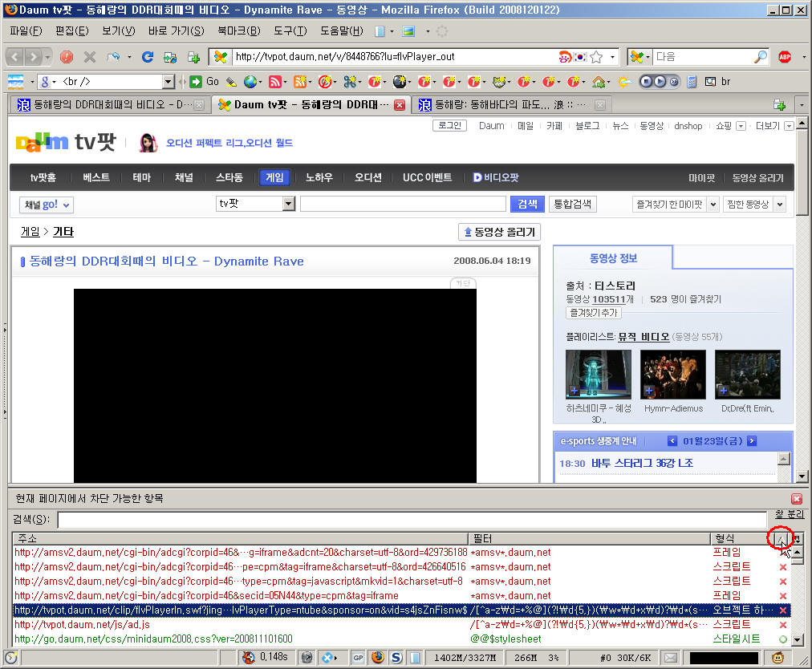Sort by the 필터 column header
Screen dimensions: 812x669
(x=589, y=539)
